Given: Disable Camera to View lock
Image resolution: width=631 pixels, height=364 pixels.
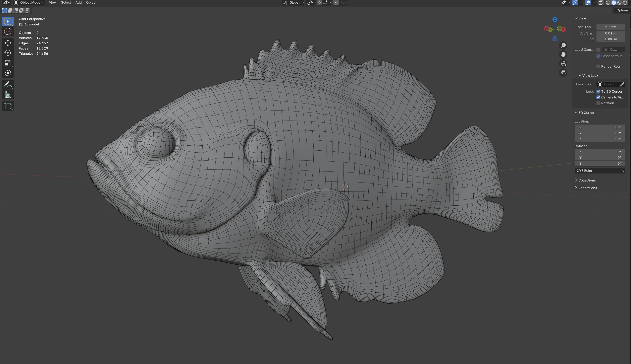Looking at the screenshot, I should (598, 97).
